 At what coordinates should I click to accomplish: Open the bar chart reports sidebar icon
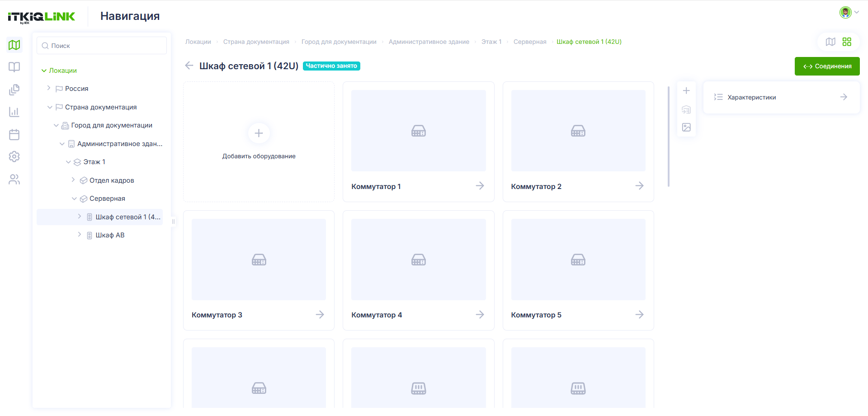(14, 112)
